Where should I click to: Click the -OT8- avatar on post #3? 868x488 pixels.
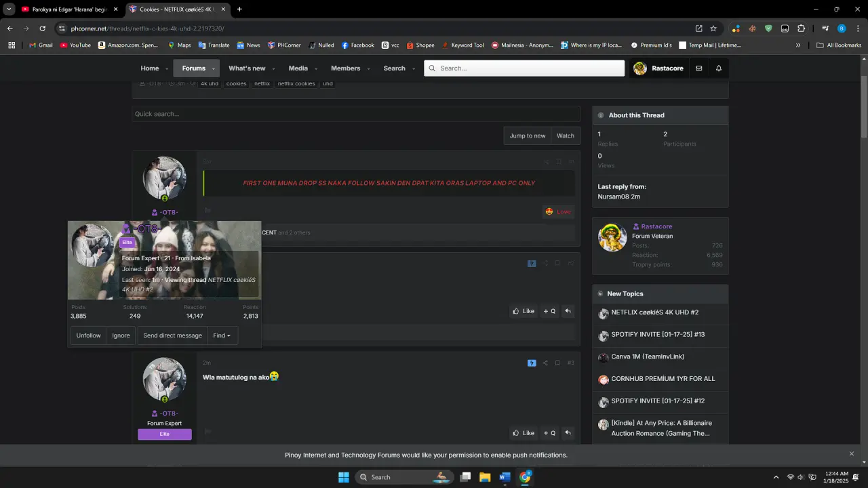click(164, 380)
